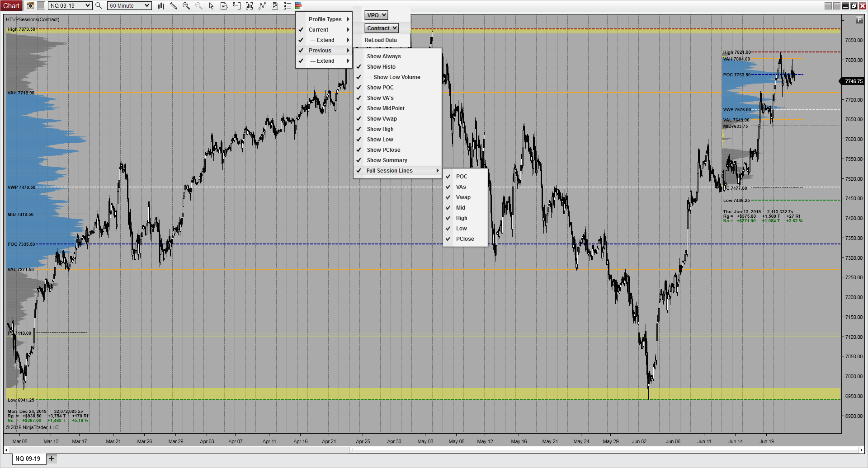Uncheck PClose in Full Session Lines submenu
Screen dimensions: 868x468
(x=465, y=239)
